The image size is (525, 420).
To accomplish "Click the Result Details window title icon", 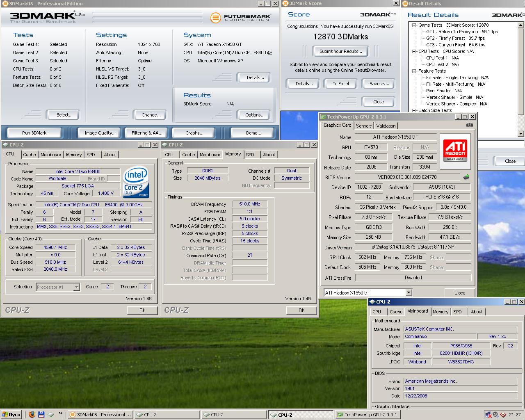I will click(405, 3).
